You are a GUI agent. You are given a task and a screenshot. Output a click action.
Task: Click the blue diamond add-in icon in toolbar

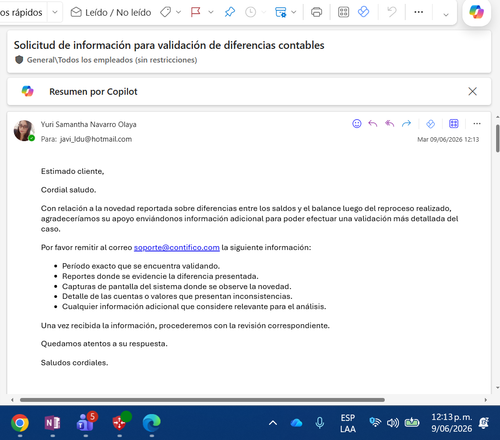363,12
